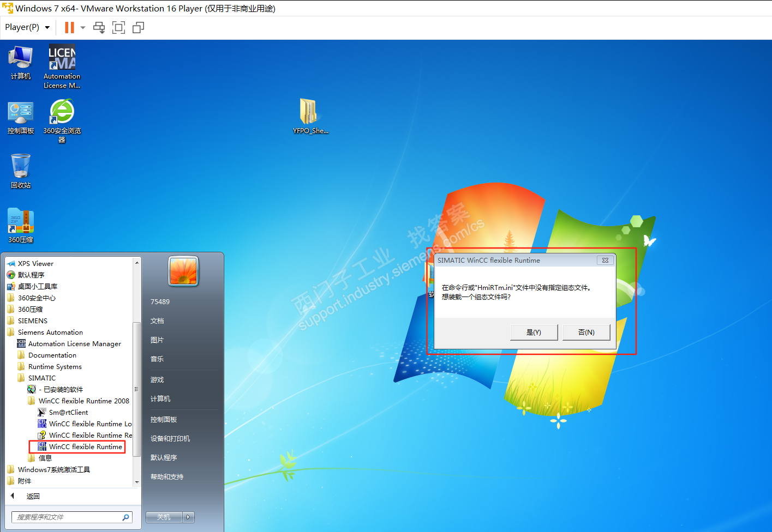Launch the highlighted WinCC flexible Runtime program
This screenshot has height=532, width=772.
pos(80,446)
